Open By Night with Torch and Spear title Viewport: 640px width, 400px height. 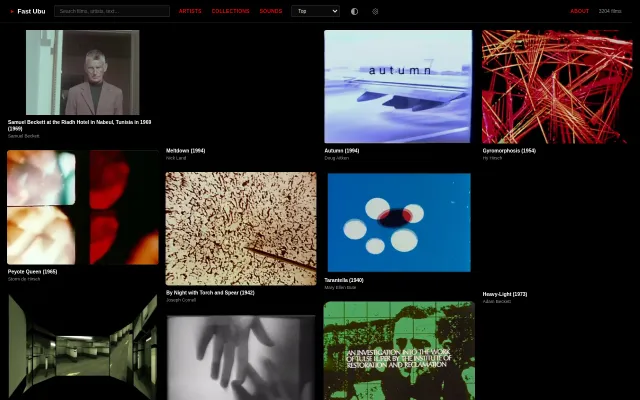coord(210,293)
